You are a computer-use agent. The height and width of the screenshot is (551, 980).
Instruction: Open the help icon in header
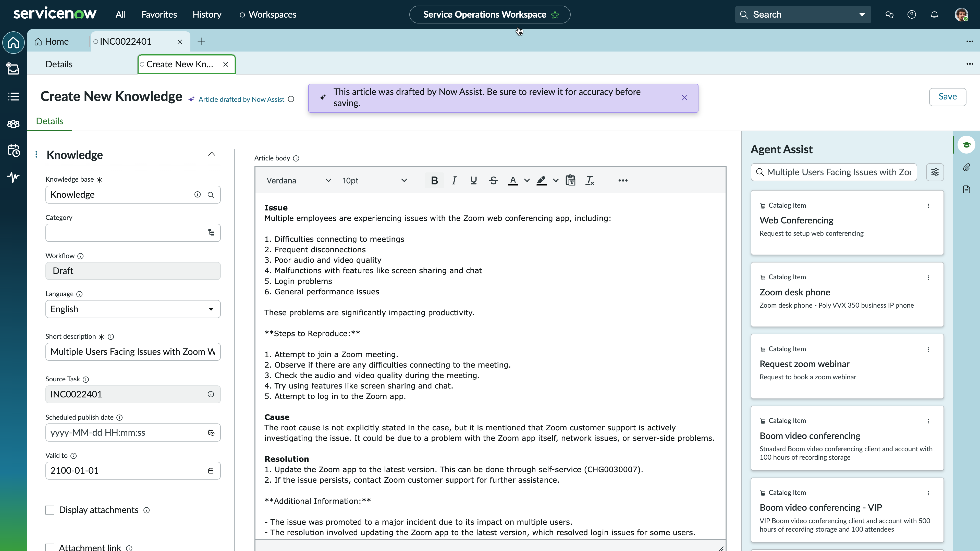[x=912, y=15]
